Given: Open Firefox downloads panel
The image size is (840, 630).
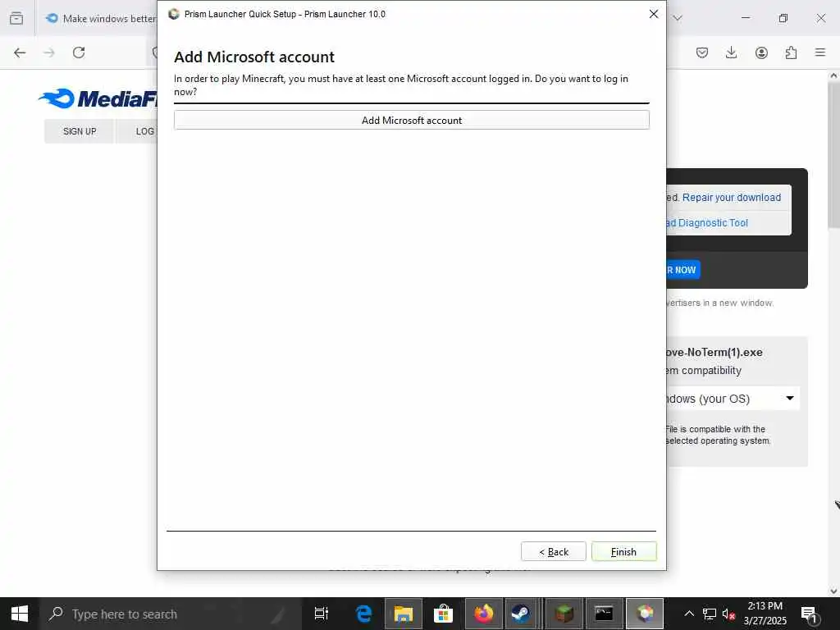Looking at the screenshot, I should pos(731,52).
